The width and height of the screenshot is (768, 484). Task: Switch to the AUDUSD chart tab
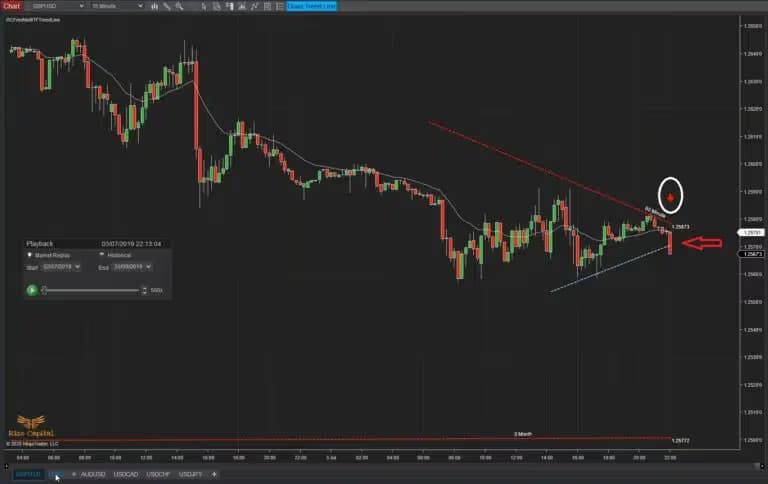coord(93,474)
